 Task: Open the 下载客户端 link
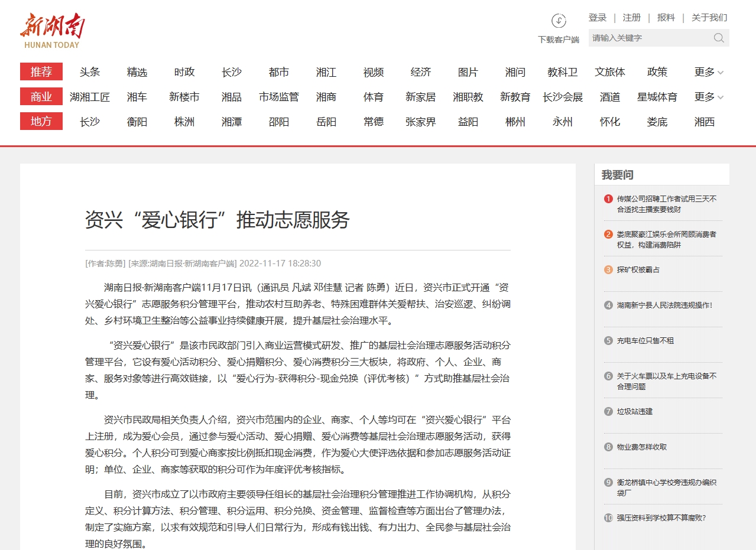pyautogui.click(x=559, y=40)
